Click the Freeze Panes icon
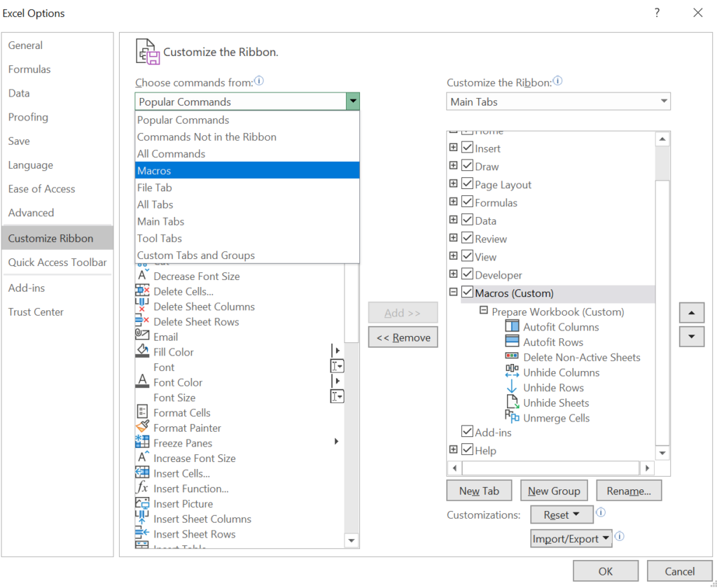 142,442
